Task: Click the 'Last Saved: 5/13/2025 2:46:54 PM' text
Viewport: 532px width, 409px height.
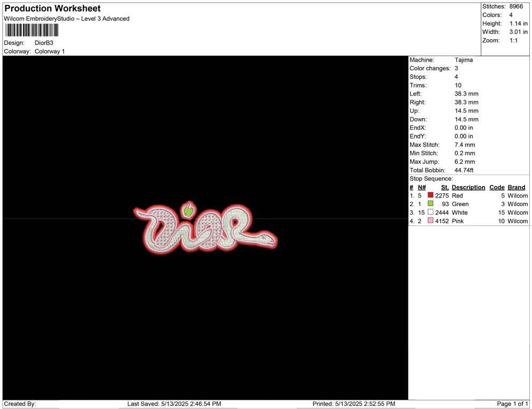Action: 175,404
